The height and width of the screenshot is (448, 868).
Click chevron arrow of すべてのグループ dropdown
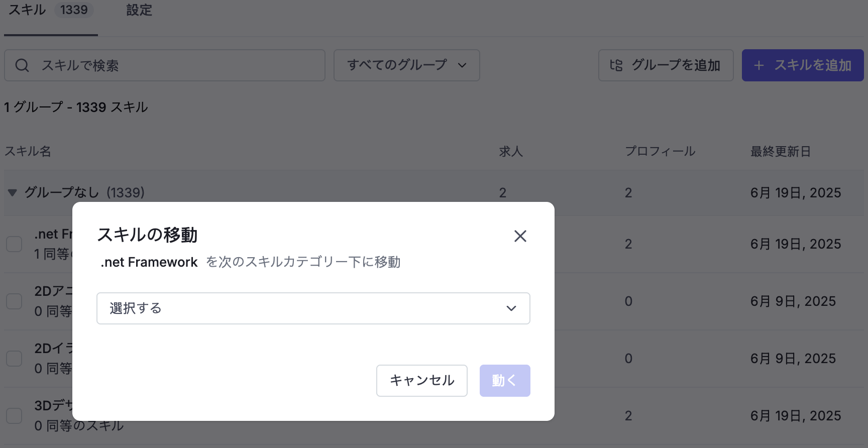pos(462,65)
